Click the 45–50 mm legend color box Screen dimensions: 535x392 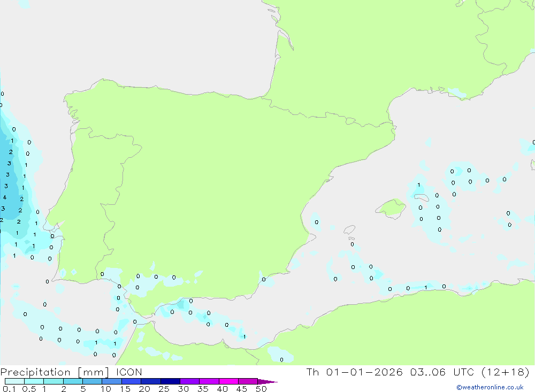click(248, 381)
